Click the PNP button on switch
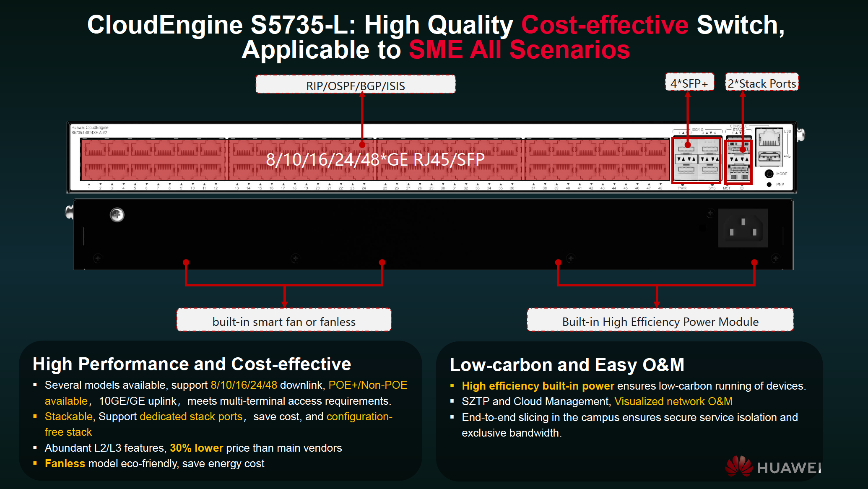The width and height of the screenshot is (868, 489). click(769, 185)
